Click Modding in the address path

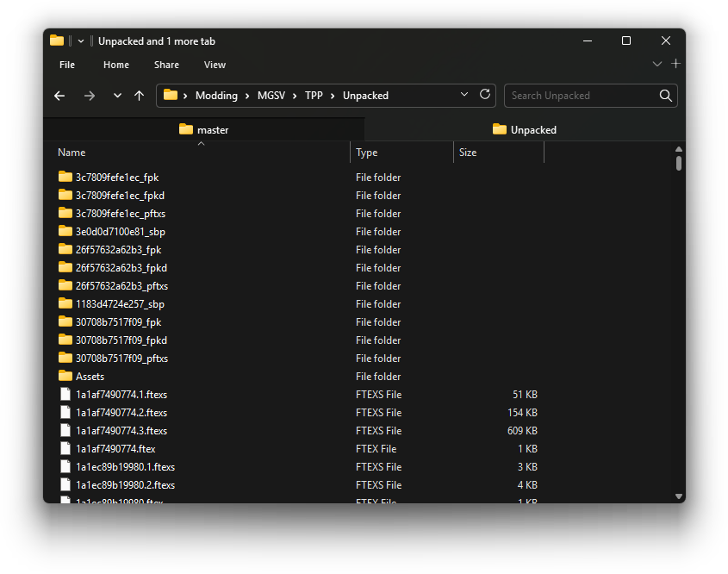216,96
